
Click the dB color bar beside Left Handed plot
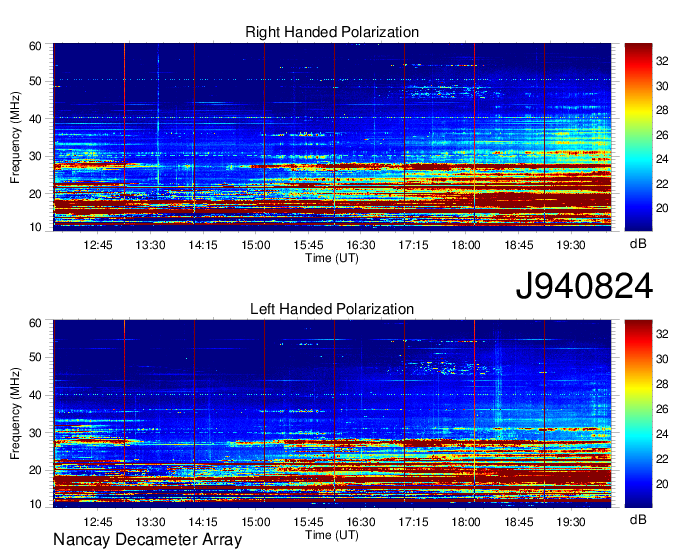[638, 414]
